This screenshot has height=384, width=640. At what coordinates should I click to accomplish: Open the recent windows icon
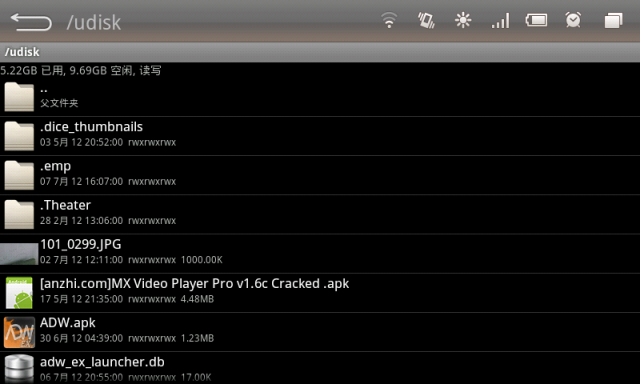[x=613, y=20]
